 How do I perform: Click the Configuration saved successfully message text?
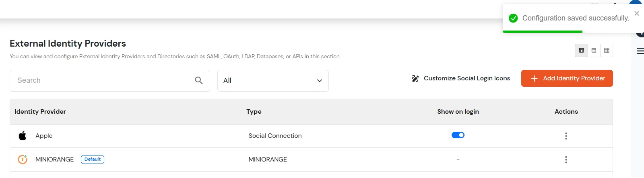(x=576, y=18)
